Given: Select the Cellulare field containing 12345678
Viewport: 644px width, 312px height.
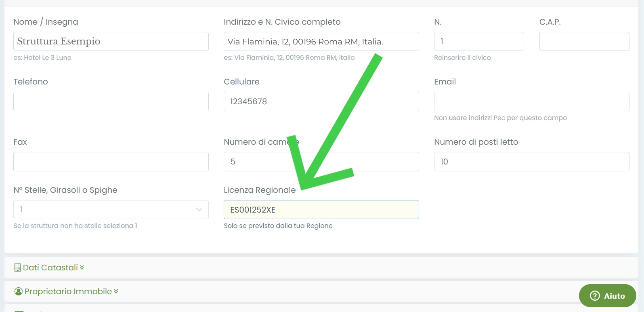Looking at the screenshot, I should 321,101.
